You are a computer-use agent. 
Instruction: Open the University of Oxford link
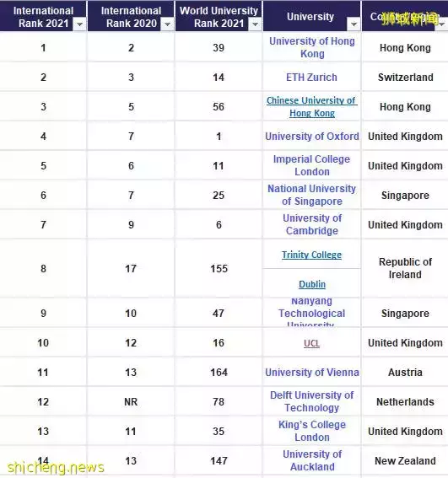(312, 137)
